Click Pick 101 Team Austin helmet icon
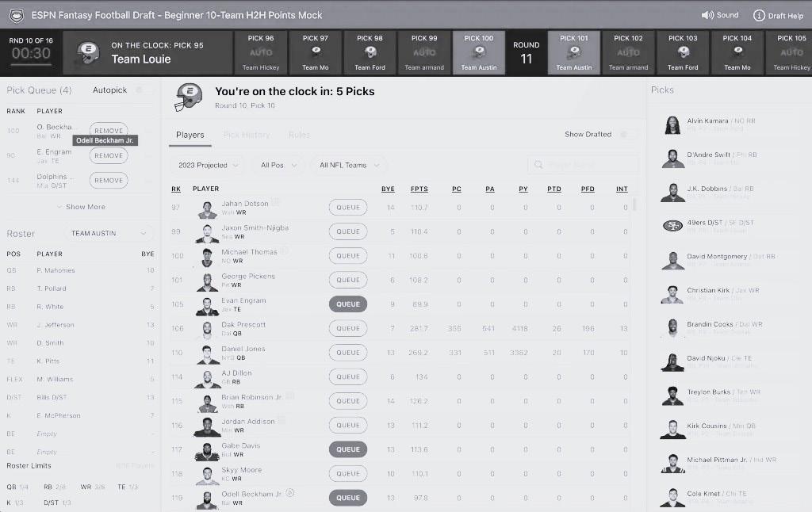The width and height of the screenshot is (812, 512). click(574, 52)
